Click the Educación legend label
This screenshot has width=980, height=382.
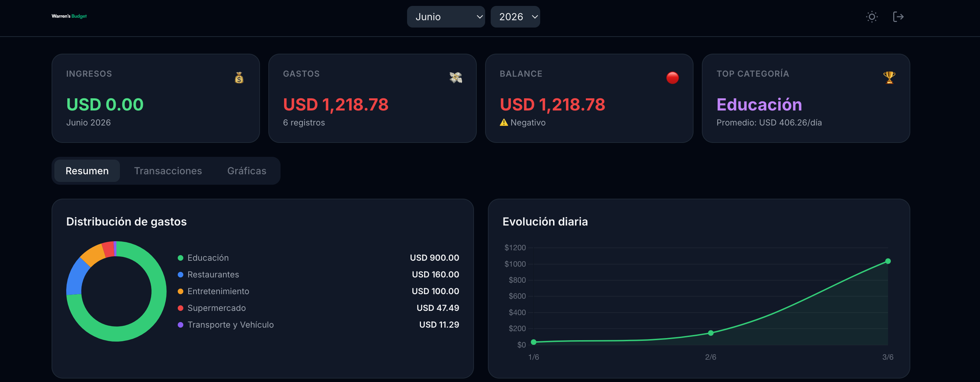[208, 258]
